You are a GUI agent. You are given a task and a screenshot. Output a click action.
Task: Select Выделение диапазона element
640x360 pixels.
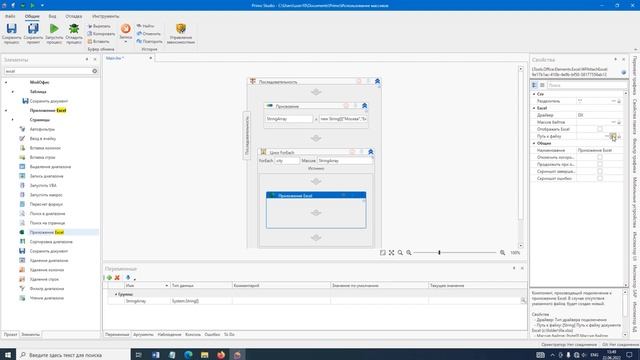coord(50,167)
